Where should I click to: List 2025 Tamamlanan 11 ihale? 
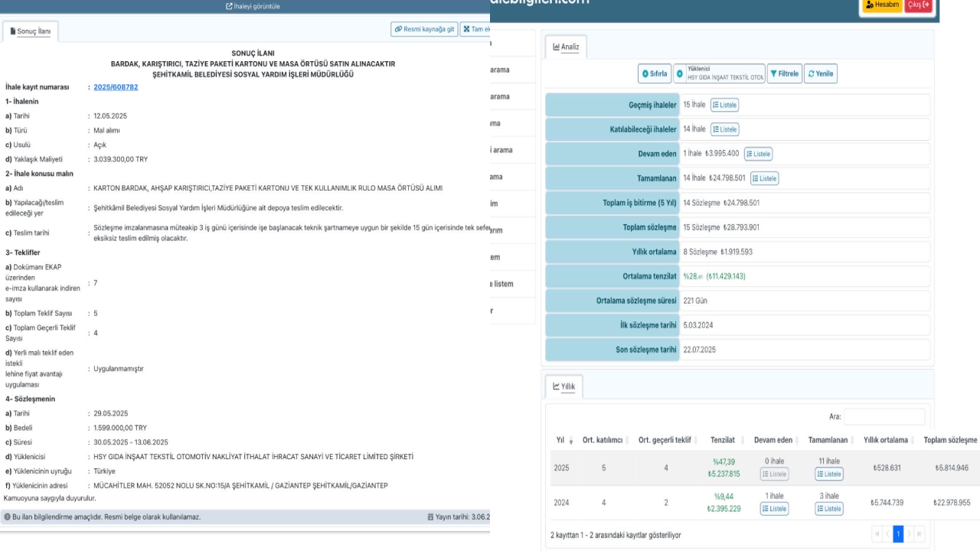830,474
